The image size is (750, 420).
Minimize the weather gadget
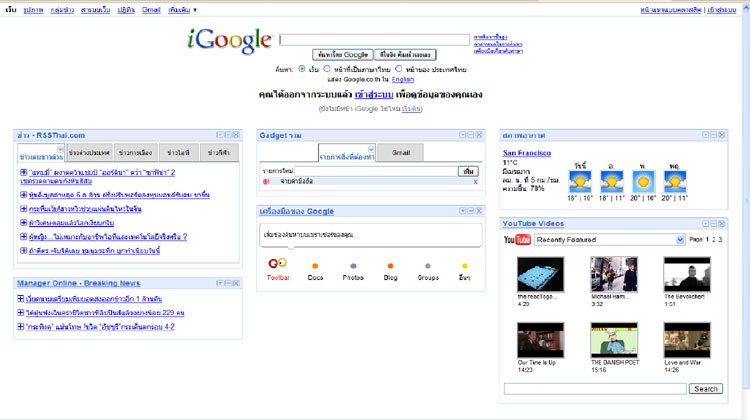pos(714,135)
